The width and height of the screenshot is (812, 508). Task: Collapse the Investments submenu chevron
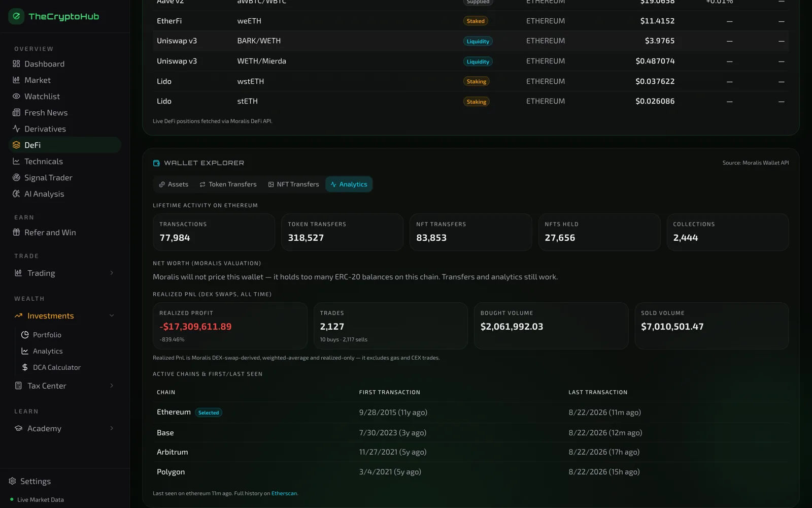pos(112,316)
